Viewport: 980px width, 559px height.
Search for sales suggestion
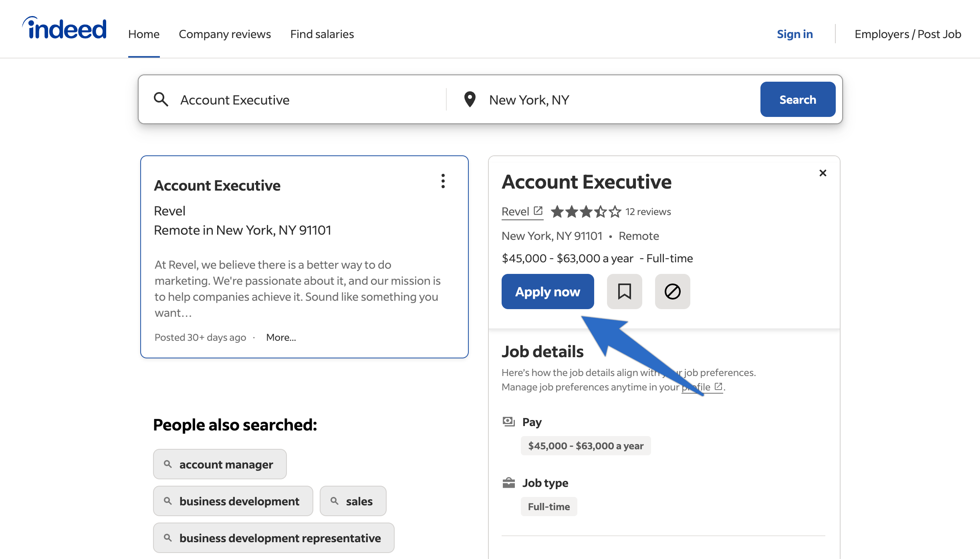click(353, 501)
